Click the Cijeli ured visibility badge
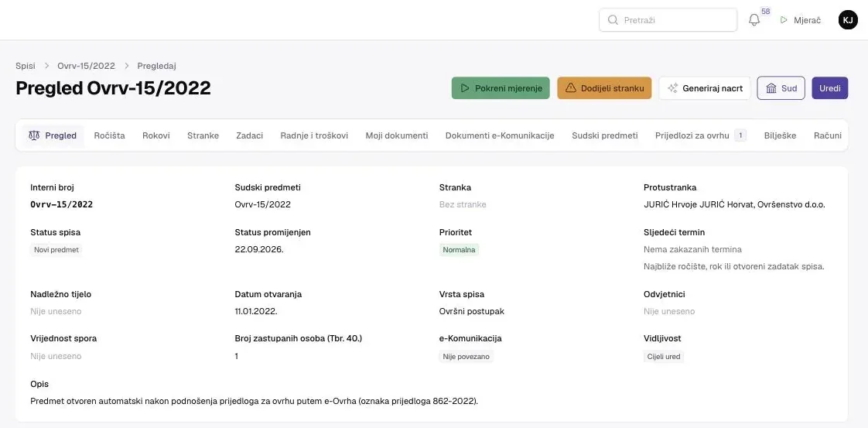 coord(664,357)
